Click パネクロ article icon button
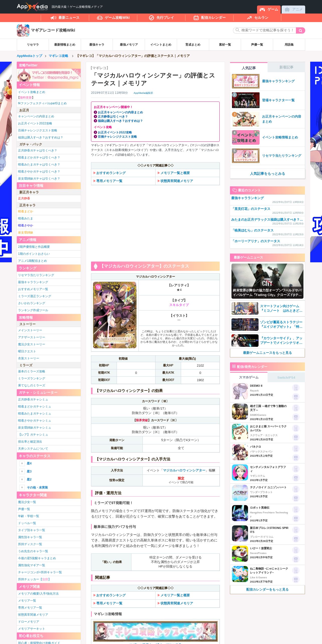Viewport: 322px width, 644px height. [296, 449]
